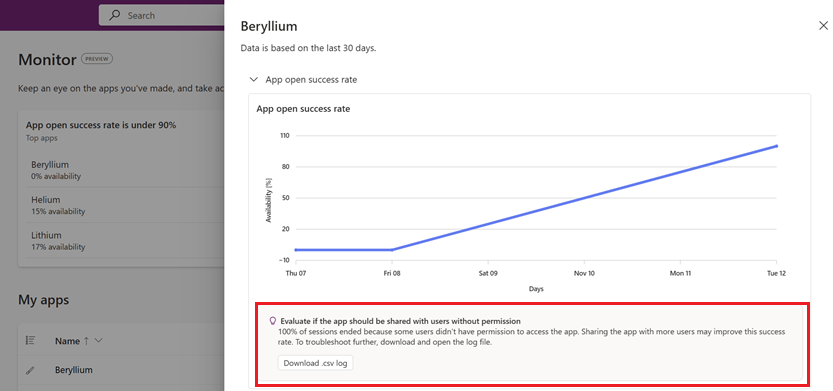This screenshot has height=391, width=833.
Task: Click the Days axis title
Action: point(536,289)
